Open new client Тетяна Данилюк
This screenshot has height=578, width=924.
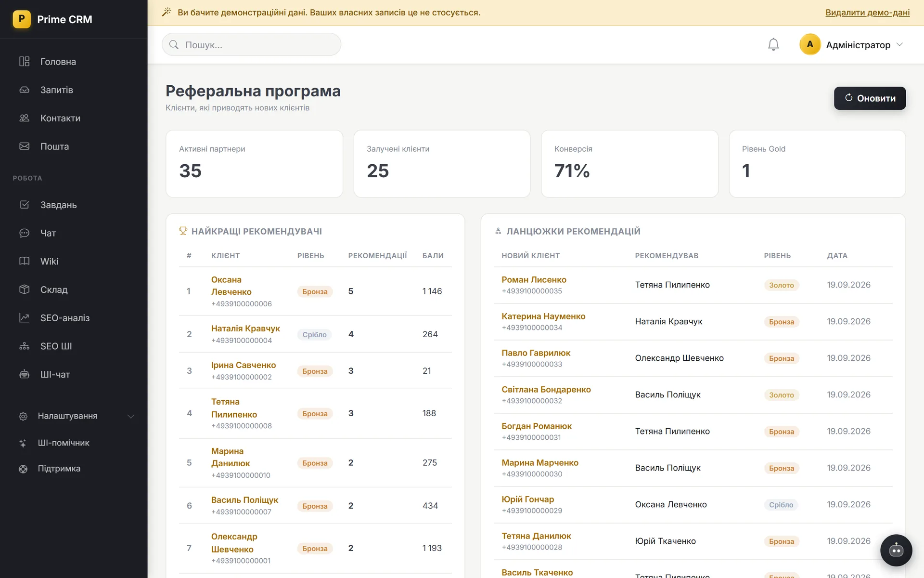536,536
